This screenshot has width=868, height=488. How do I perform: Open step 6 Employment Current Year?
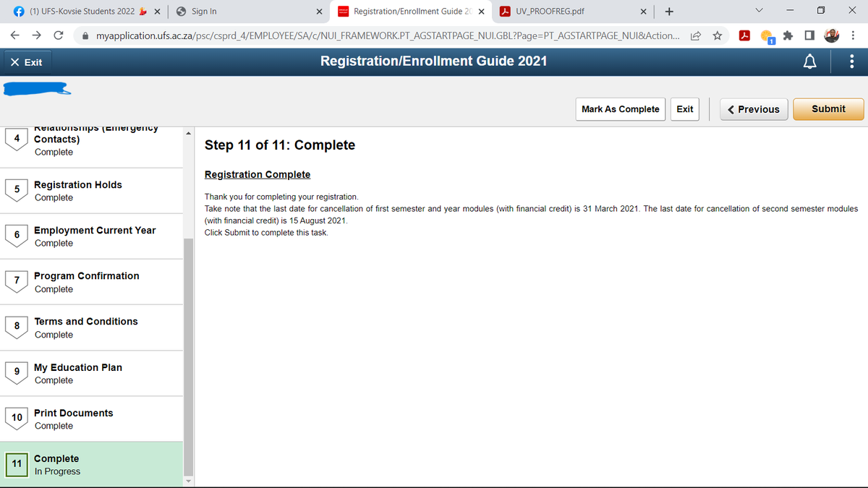coord(91,236)
